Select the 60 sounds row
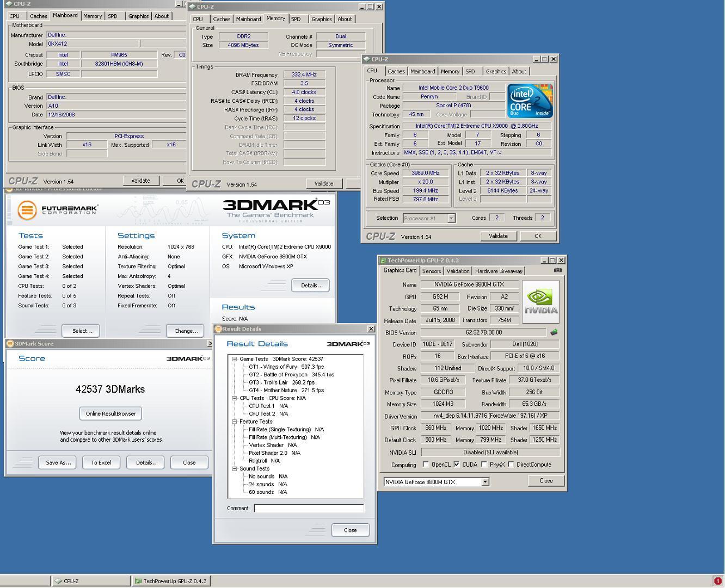Screen dimensions: 725x588 pos(268,492)
